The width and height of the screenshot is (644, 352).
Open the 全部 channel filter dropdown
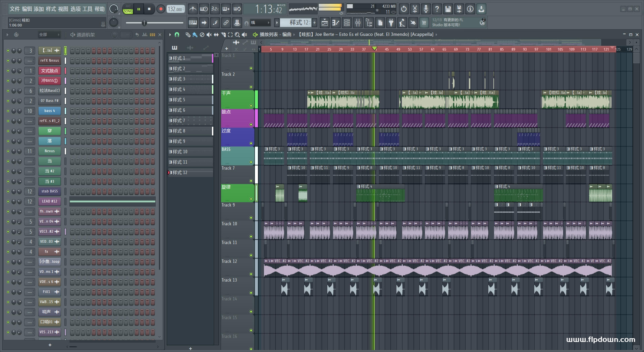tap(49, 35)
